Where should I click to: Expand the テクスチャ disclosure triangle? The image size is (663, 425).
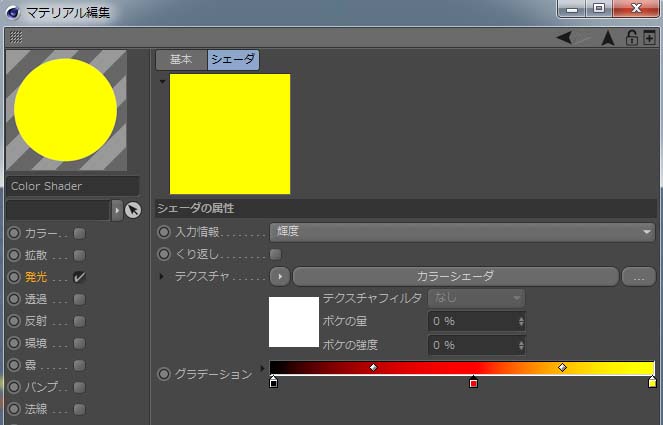(163, 276)
